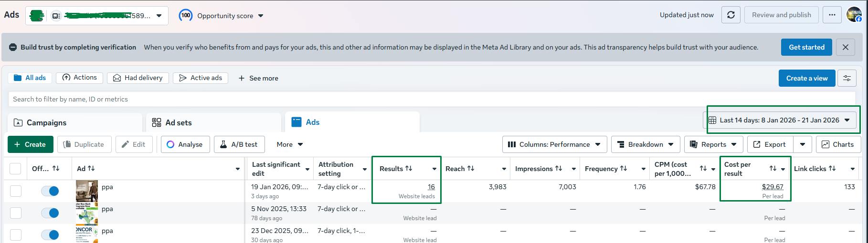The image size is (868, 243).
Task: Click the Create a view button
Action: pyautogui.click(x=807, y=78)
